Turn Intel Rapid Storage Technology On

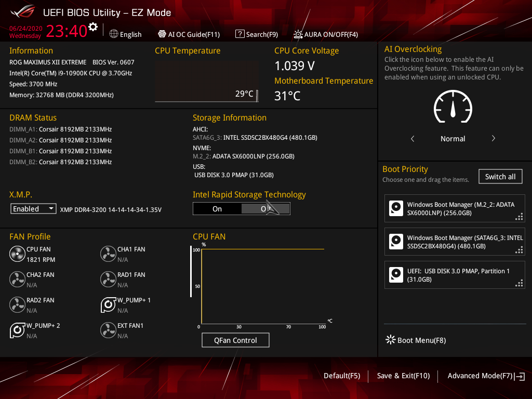[x=217, y=209]
